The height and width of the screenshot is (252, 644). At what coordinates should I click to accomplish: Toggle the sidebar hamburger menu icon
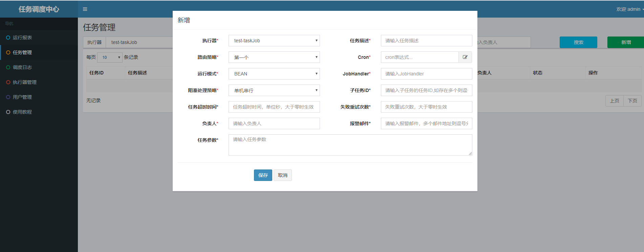85,9
